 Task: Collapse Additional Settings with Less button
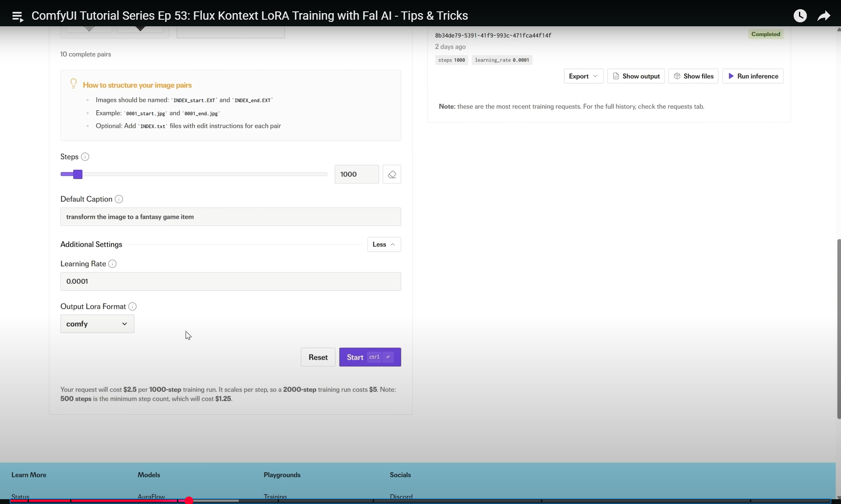coord(384,244)
